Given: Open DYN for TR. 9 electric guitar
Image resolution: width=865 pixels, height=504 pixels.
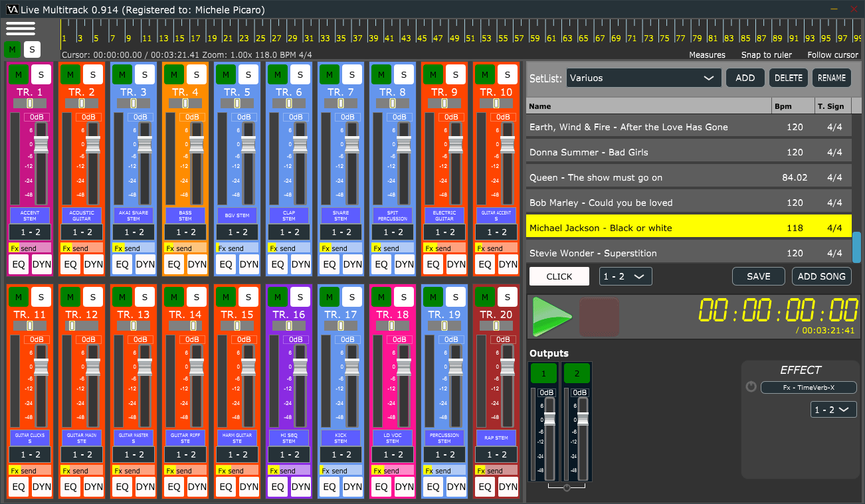Looking at the screenshot, I should 456,264.
